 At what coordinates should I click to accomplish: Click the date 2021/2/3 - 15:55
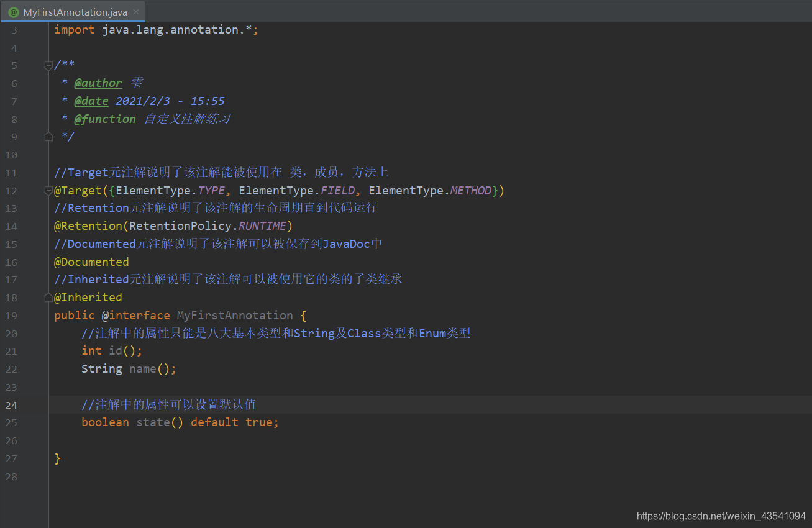[x=170, y=101]
